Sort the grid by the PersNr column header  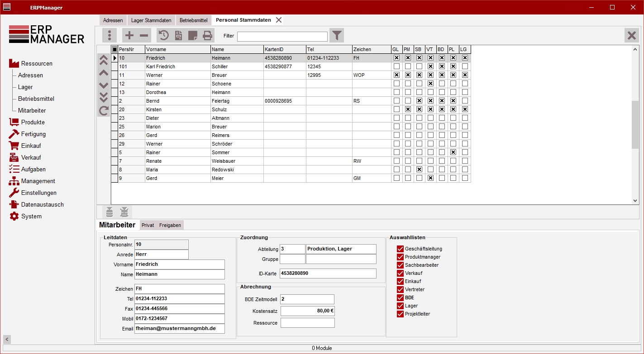tap(131, 49)
